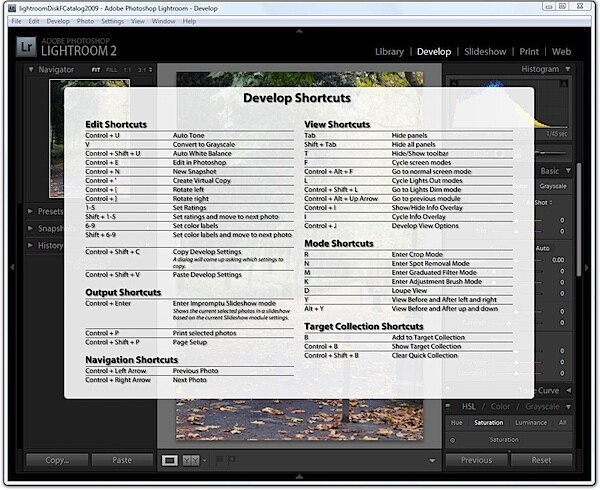600x490 pixels.
Task: Open the Navigator 3:1 zoom ratio menu
Action: click(145, 70)
